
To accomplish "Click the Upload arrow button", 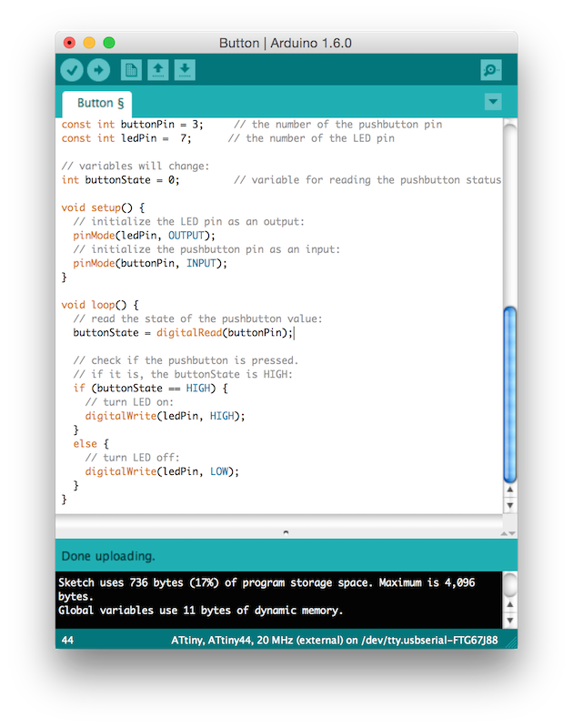I will (x=98, y=70).
